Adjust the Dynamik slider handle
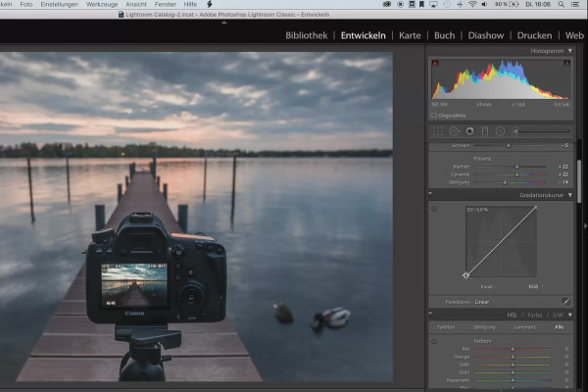588x392 pixels. click(517, 174)
